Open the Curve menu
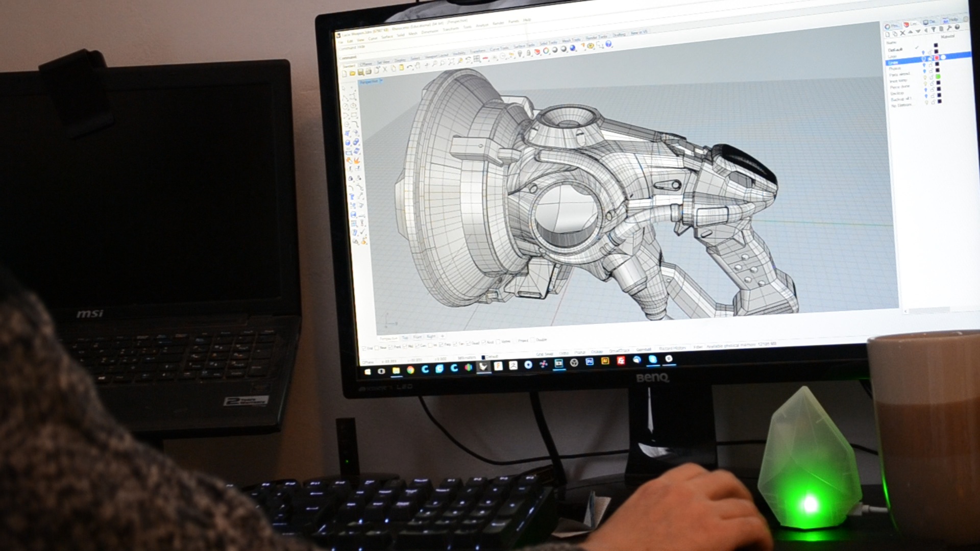 pyautogui.click(x=373, y=38)
